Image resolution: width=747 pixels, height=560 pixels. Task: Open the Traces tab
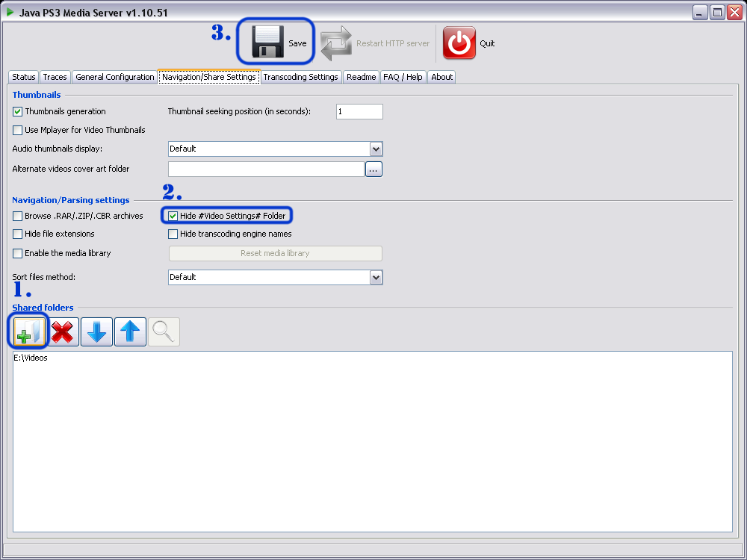[55, 77]
